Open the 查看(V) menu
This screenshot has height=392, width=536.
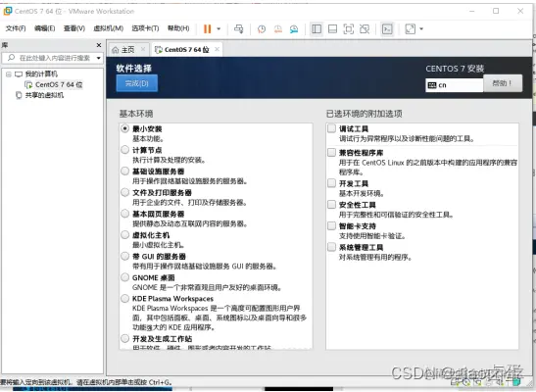click(x=74, y=28)
